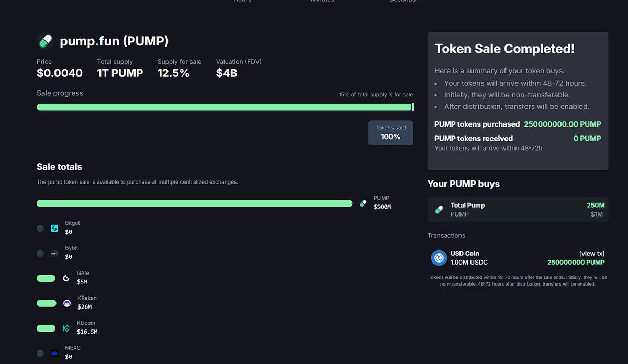Click the GAte exchange icon
The height and width of the screenshot is (364, 628).
(x=66, y=278)
